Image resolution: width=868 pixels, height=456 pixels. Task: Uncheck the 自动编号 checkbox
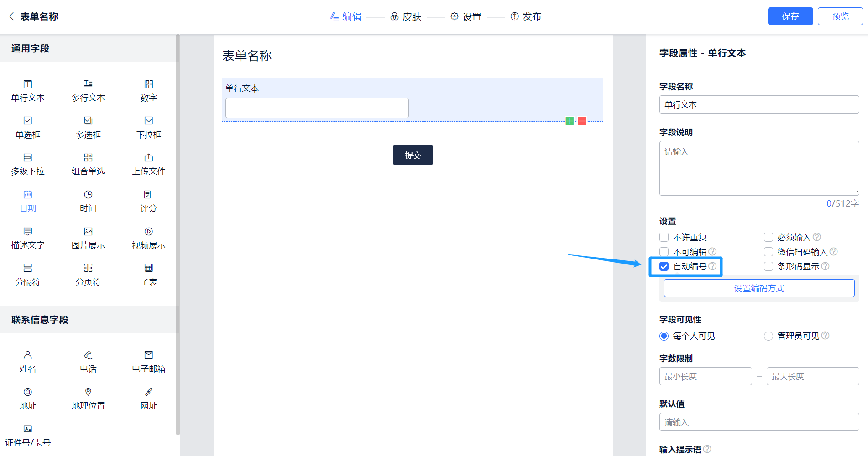coord(664,266)
